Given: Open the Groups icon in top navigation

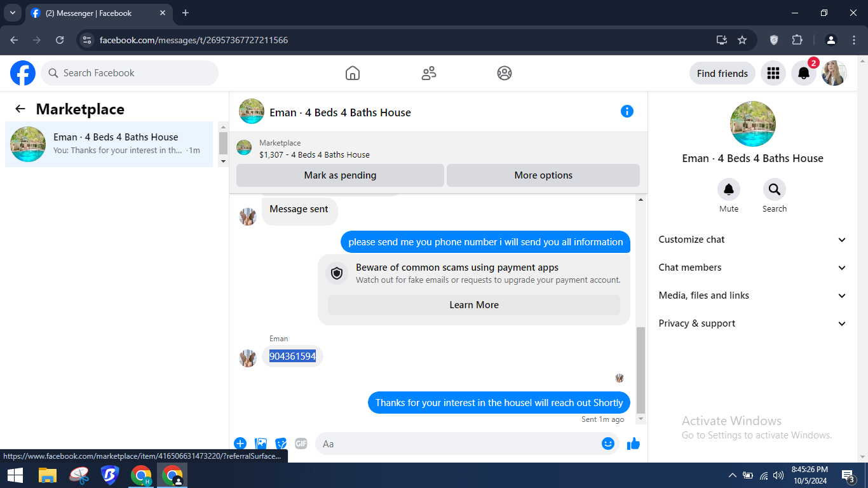Looking at the screenshot, I should 505,73.
